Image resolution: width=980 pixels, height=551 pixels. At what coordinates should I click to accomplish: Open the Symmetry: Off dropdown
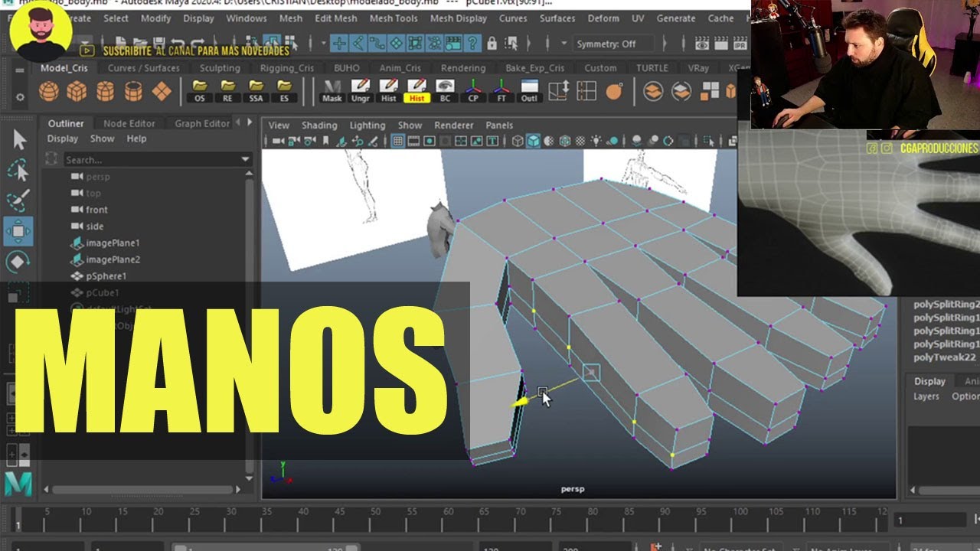pyautogui.click(x=614, y=44)
